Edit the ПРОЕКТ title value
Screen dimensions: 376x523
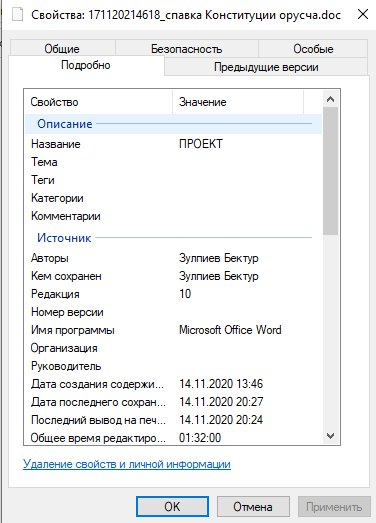click(x=201, y=144)
